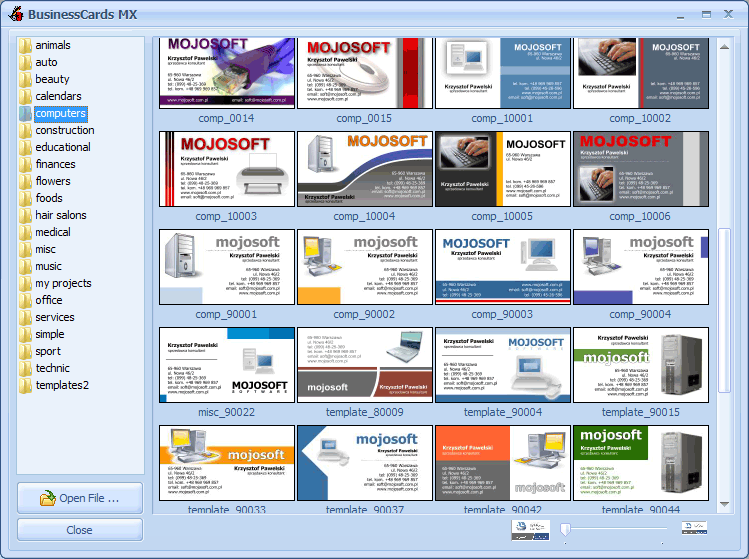Click the BusinessCards MX app icon
The image size is (749, 559).
click(x=16, y=14)
